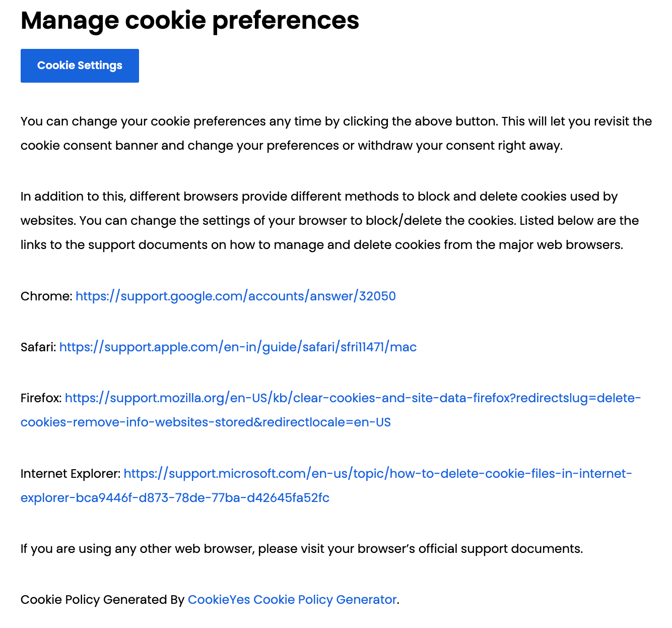Click the line starting "links to the support documents"

pyautogui.click(x=322, y=245)
